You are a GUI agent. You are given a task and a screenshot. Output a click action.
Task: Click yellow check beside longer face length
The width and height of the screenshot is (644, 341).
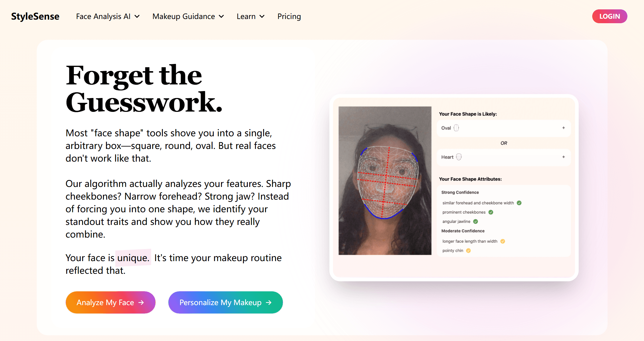pos(502,241)
